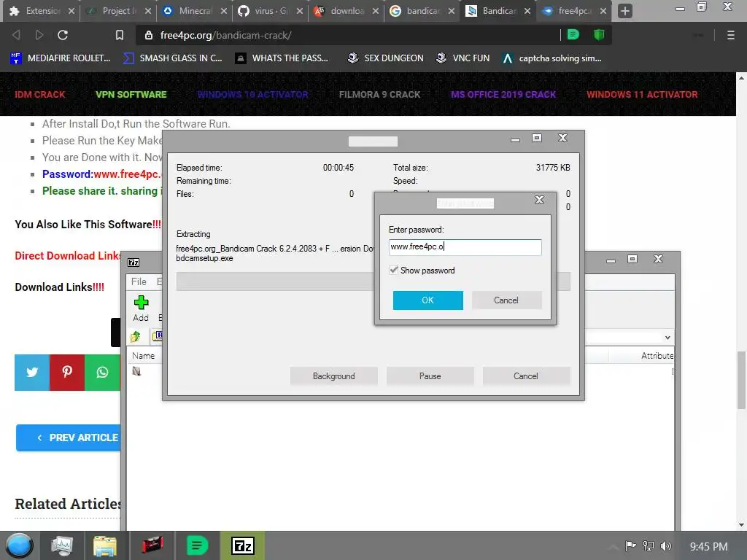Open MEDIAFIRE ROULETTE bookmark
Image resolution: width=747 pixels, height=560 pixels.
pos(61,58)
